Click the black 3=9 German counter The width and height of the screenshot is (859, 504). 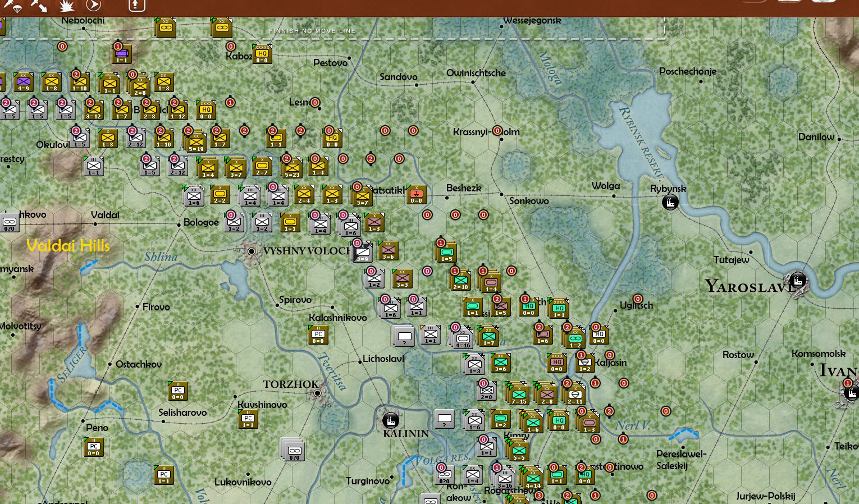point(362,252)
